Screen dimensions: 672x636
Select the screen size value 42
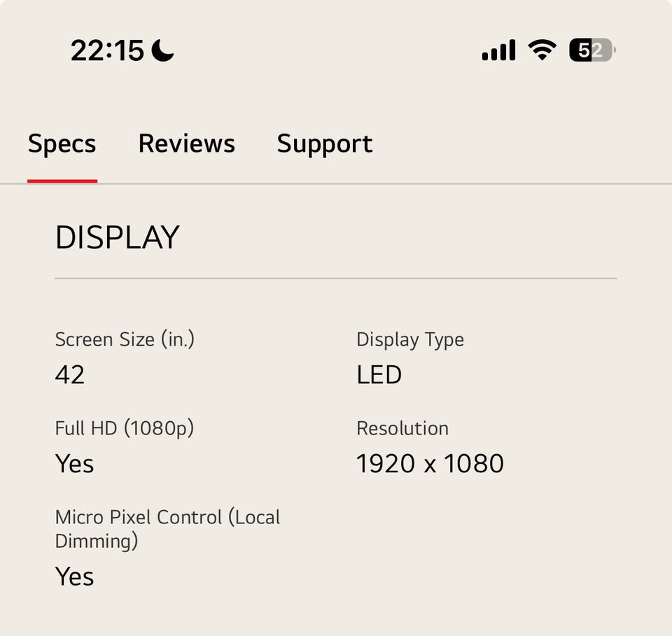70,375
